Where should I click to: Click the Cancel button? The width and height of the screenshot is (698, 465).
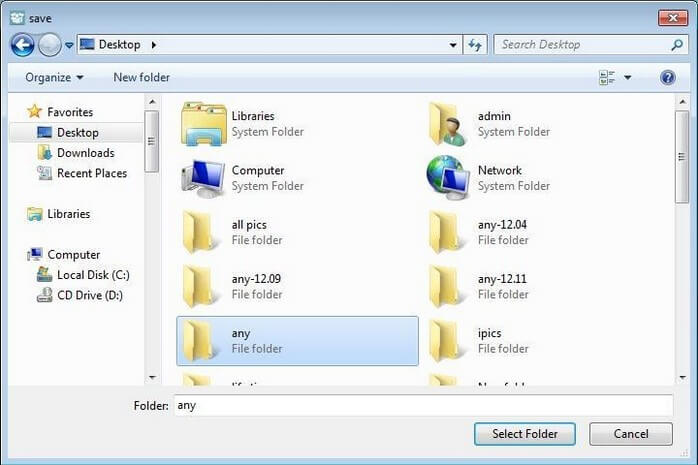click(x=631, y=434)
